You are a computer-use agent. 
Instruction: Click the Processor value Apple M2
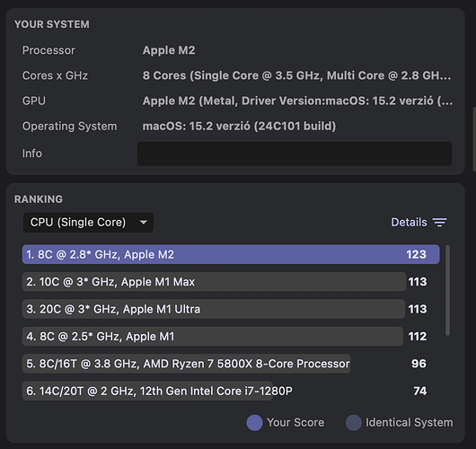(x=169, y=50)
